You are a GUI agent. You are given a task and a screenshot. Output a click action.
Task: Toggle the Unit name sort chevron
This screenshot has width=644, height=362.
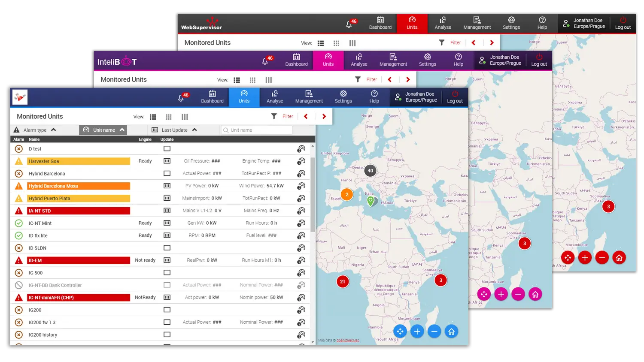point(122,130)
